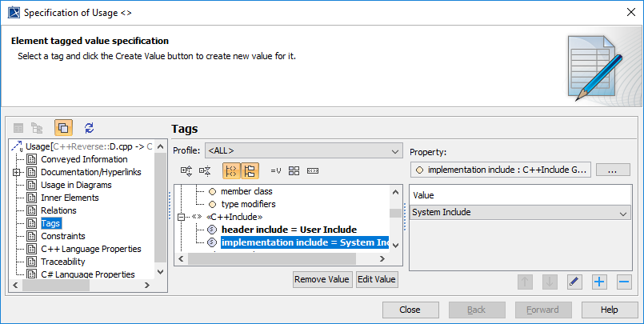
Task: Click the '...' button beside Property field
Action: (614, 170)
